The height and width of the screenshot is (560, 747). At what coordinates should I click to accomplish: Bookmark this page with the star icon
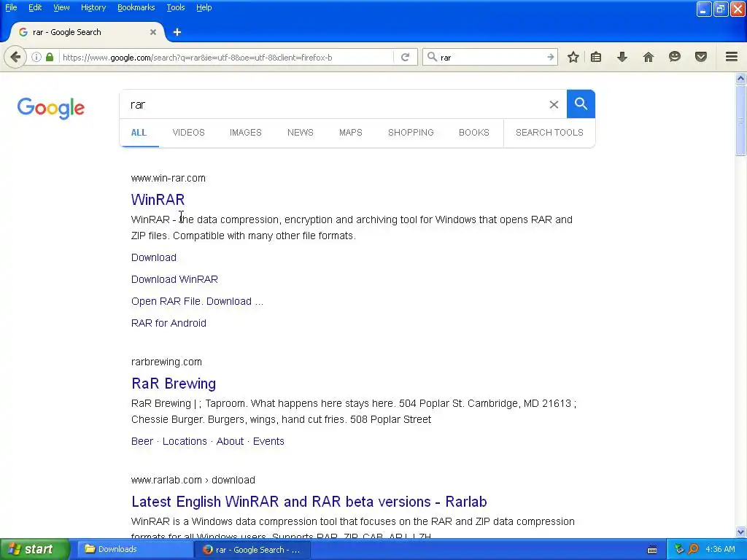click(573, 57)
